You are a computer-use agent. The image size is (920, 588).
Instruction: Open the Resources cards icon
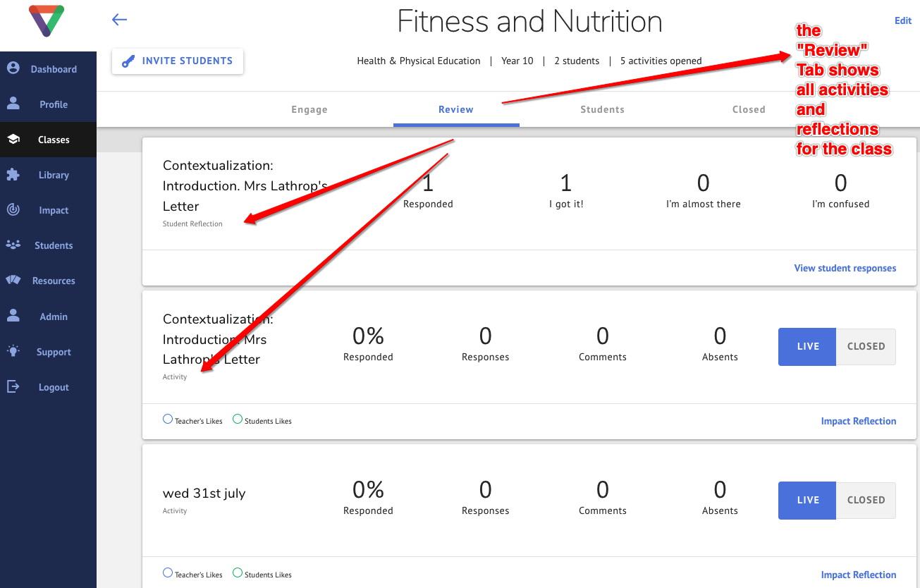coord(13,280)
